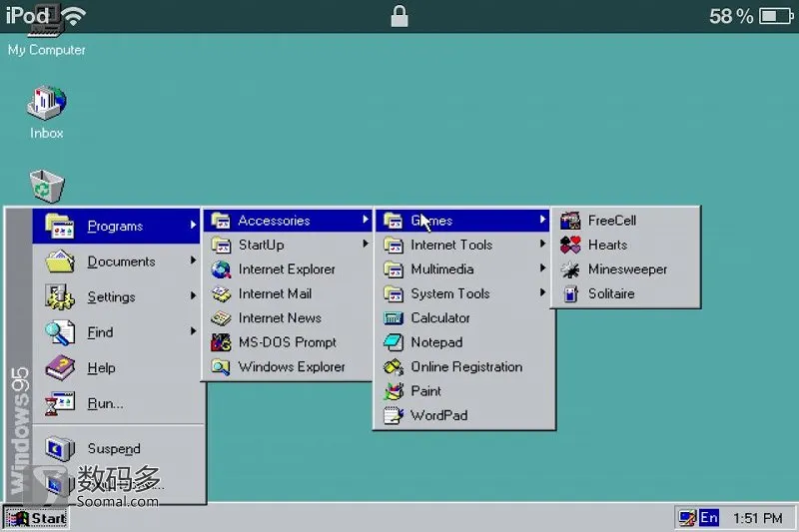The image size is (799, 532).
Task: Select the Multimedia menu entry
Action: (x=462, y=269)
